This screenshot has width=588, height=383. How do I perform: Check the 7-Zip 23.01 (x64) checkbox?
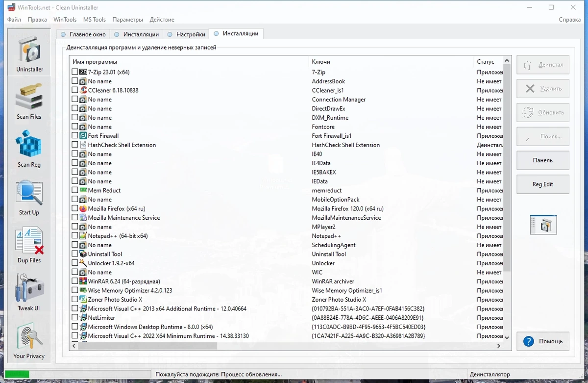pos(75,72)
